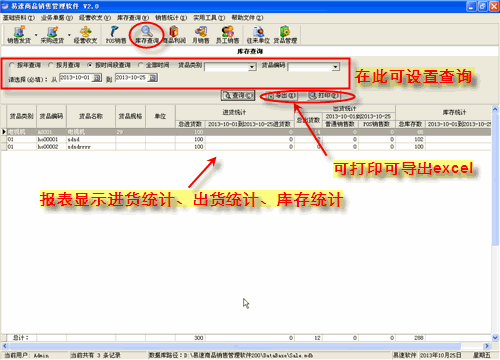Open the 货品管理 toolbar icon
500x360 pixels.
pyautogui.click(x=285, y=35)
